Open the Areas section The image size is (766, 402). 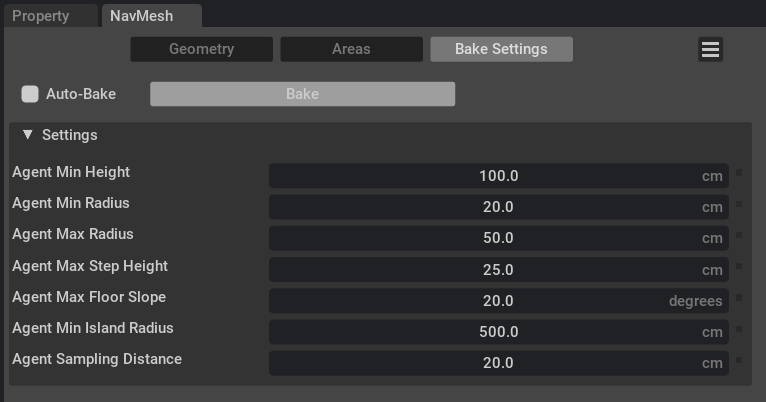pos(351,49)
